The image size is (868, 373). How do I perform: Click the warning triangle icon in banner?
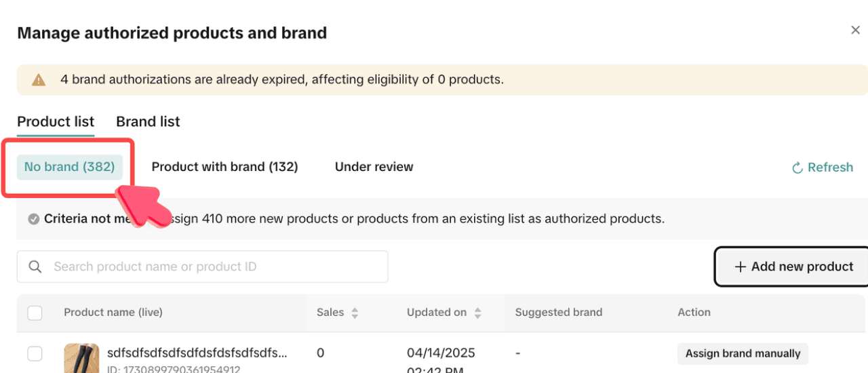[x=39, y=80]
